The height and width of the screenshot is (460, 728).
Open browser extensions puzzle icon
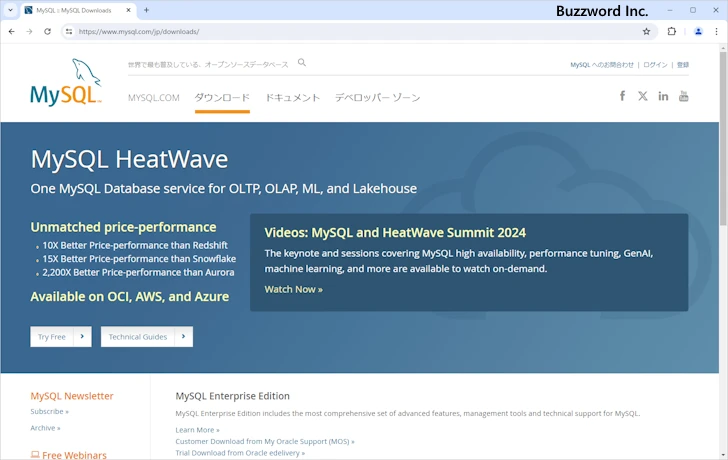click(x=672, y=31)
